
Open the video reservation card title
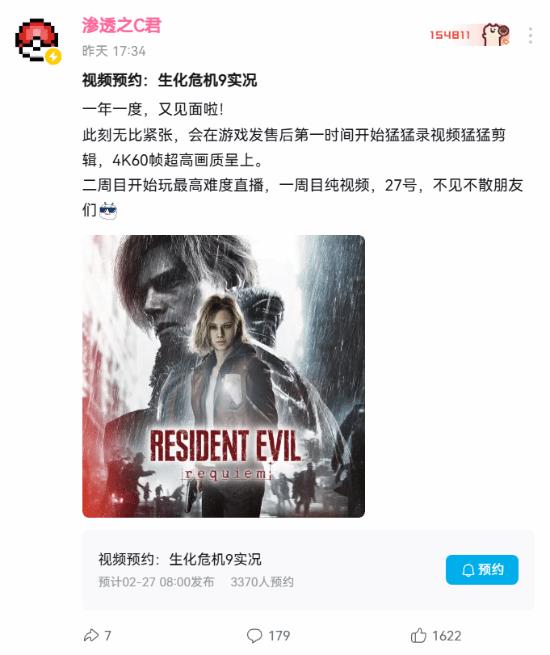(180, 559)
